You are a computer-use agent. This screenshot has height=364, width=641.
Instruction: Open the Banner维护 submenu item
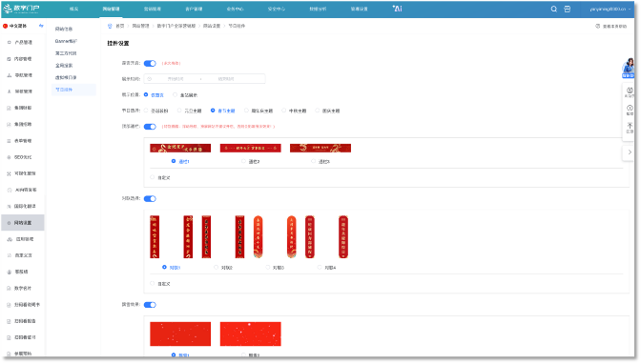tap(66, 41)
